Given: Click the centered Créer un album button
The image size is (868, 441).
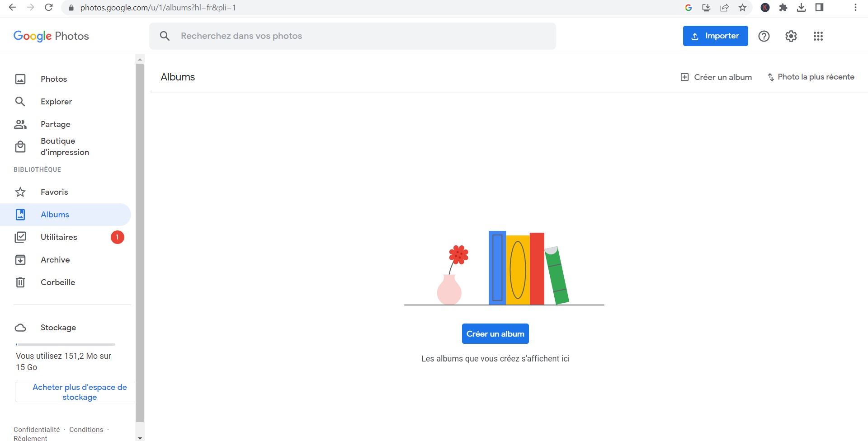Looking at the screenshot, I should [x=495, y=334].
